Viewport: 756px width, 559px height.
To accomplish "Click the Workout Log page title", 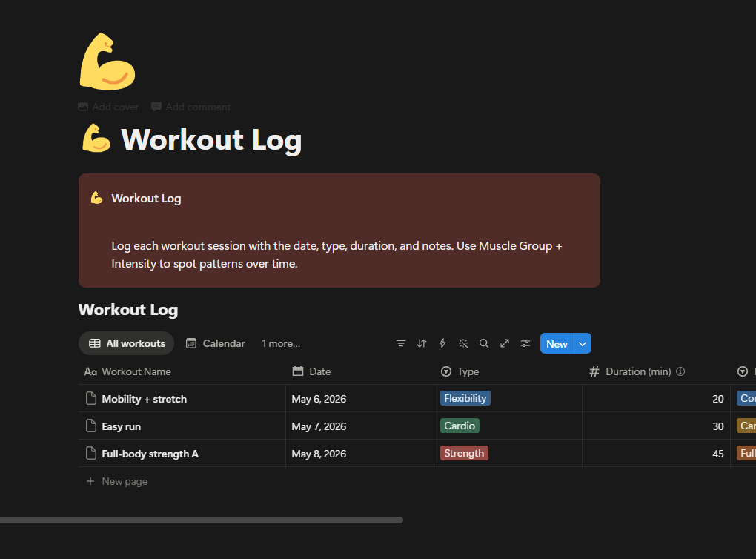I will [210, 140].
